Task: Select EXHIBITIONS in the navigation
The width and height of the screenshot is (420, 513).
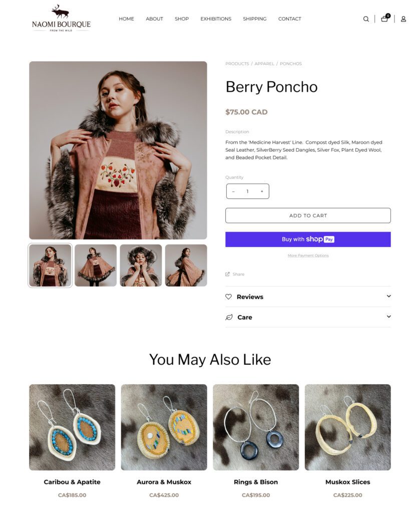Action: click(216, 19)
